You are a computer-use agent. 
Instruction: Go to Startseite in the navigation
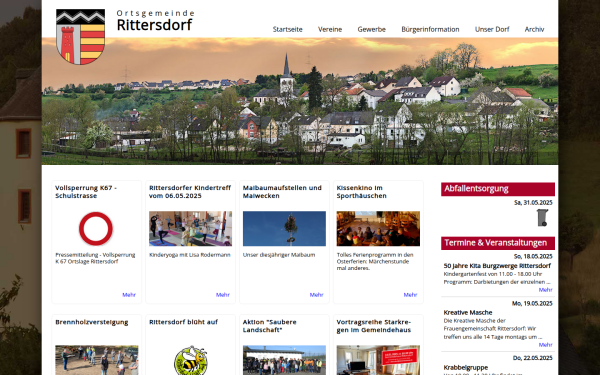pos(287,29)
